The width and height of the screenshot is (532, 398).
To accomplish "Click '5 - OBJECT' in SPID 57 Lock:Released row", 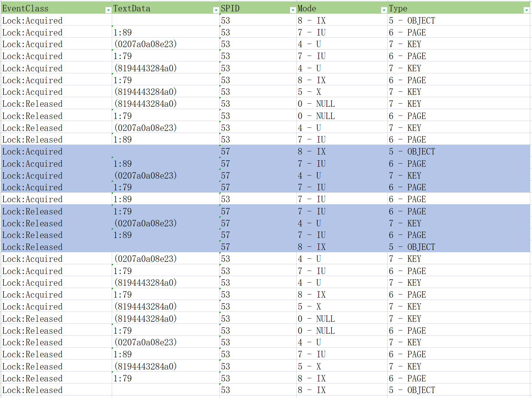I will coord(412,247).
